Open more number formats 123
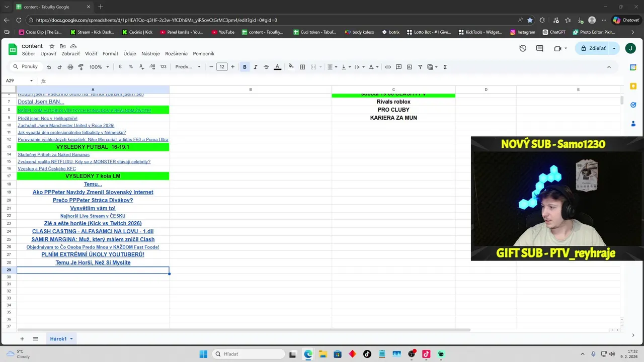Image resolution: width=644 pixels, height=362 pixels. pyautogui.click(x=163, y=67)
